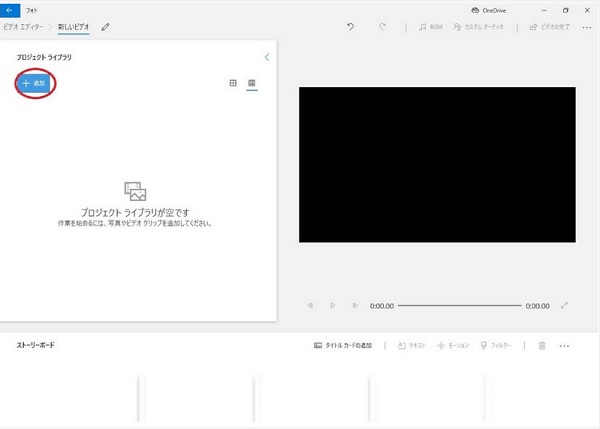Undo the last action
The height and width of the screenshot is (429, 600).
tap(349, 27)
